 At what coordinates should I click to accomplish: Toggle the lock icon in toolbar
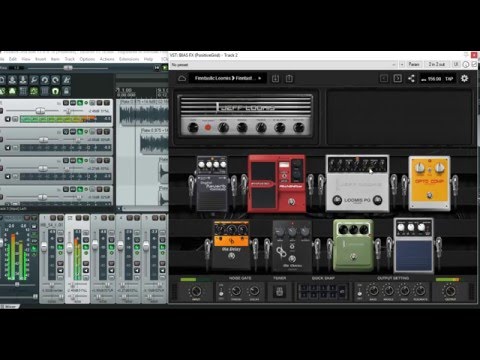[66, 91]
